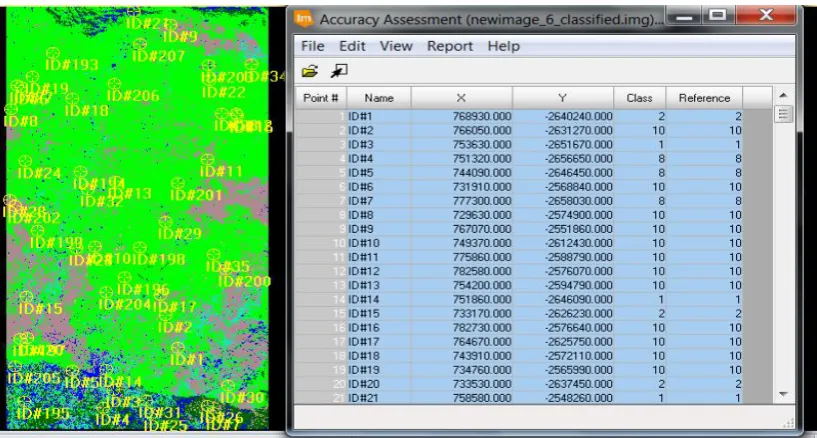Click point marker ID#193 in the viewer

(52, 53)
